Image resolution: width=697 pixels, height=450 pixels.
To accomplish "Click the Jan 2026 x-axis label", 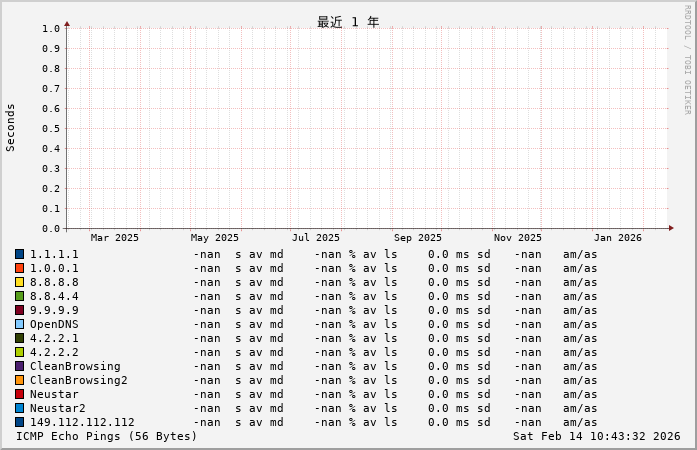I will tap(618, 238).
